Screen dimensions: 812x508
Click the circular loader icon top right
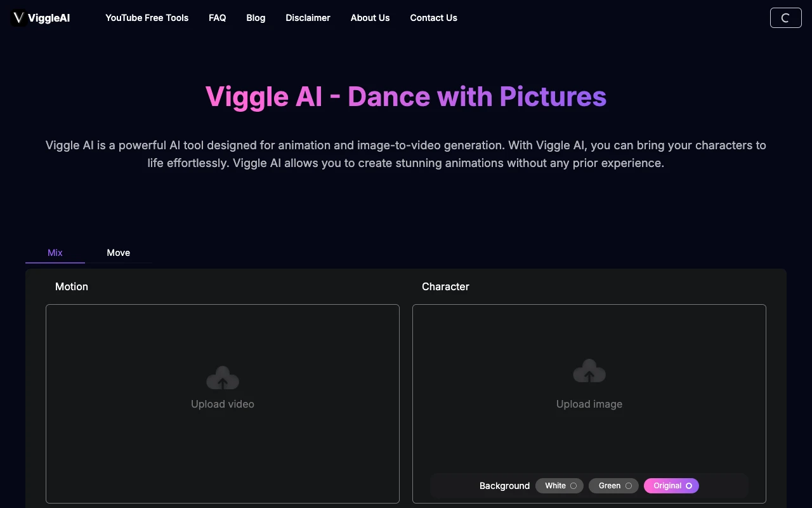tap(785, 18)
